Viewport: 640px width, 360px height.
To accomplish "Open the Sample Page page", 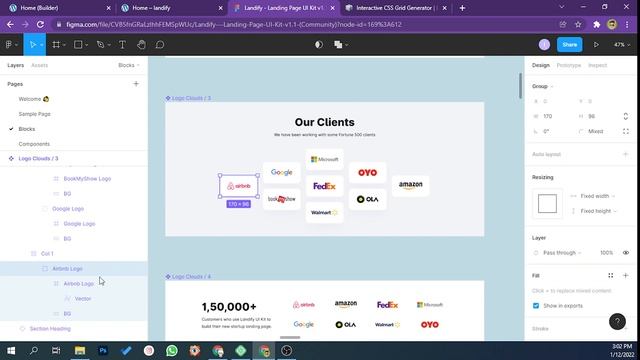I will [34, 114].
